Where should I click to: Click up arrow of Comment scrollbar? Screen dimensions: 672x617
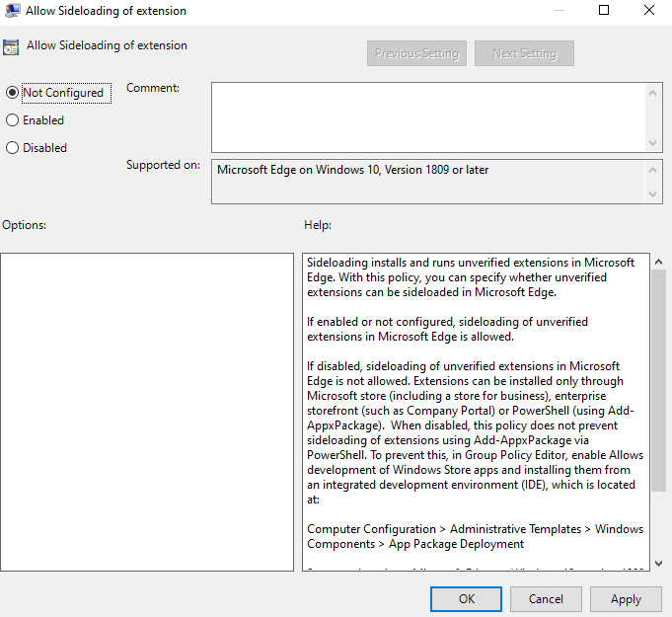click(x=652, y=93)
